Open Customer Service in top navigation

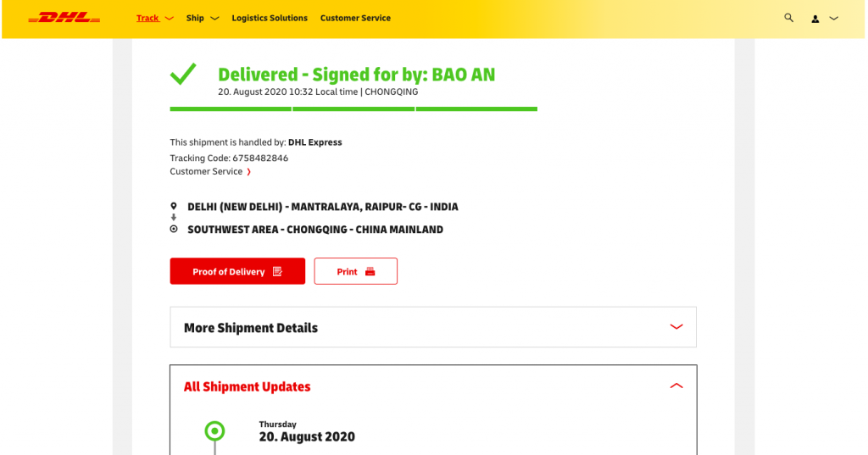[355, 18]
